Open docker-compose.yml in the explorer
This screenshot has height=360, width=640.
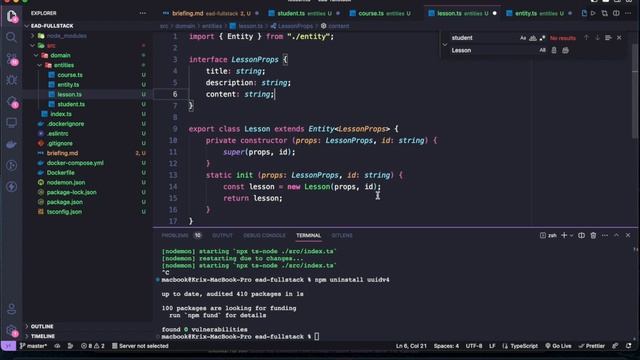point(75,163)
